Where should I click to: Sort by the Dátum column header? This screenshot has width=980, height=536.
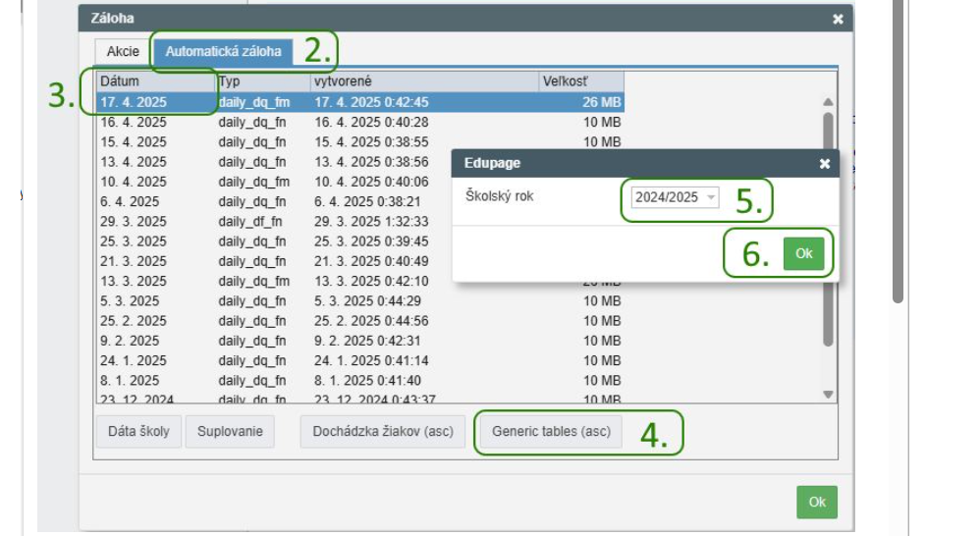(x=155, y=81)
